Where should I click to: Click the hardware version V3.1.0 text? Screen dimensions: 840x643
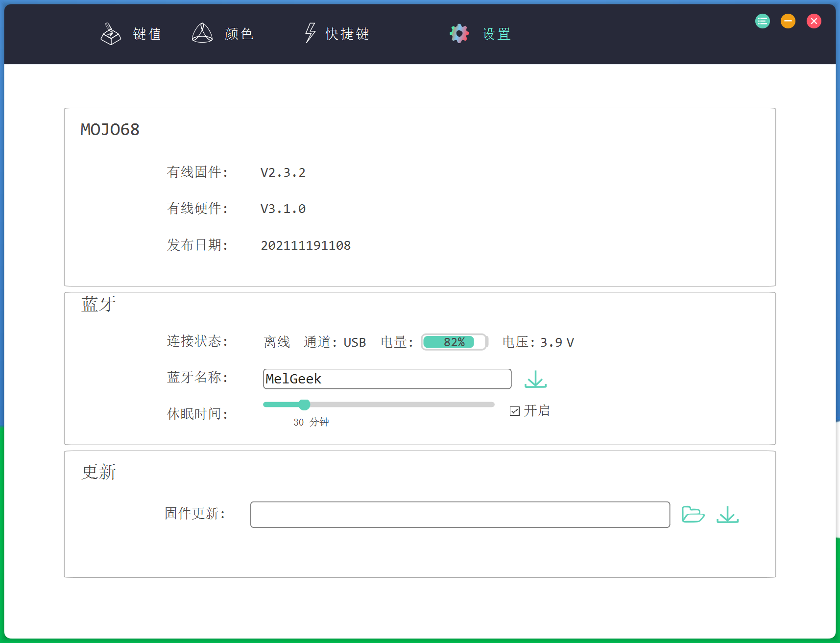283,209
